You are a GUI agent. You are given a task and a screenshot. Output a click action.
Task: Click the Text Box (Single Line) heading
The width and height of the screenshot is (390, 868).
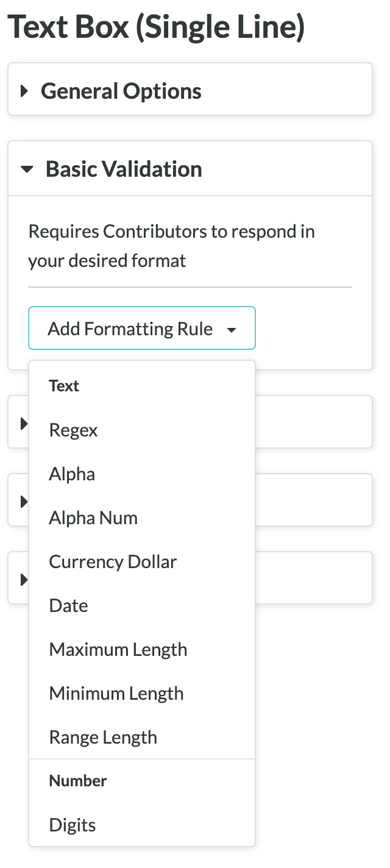[x=155, y=27]
